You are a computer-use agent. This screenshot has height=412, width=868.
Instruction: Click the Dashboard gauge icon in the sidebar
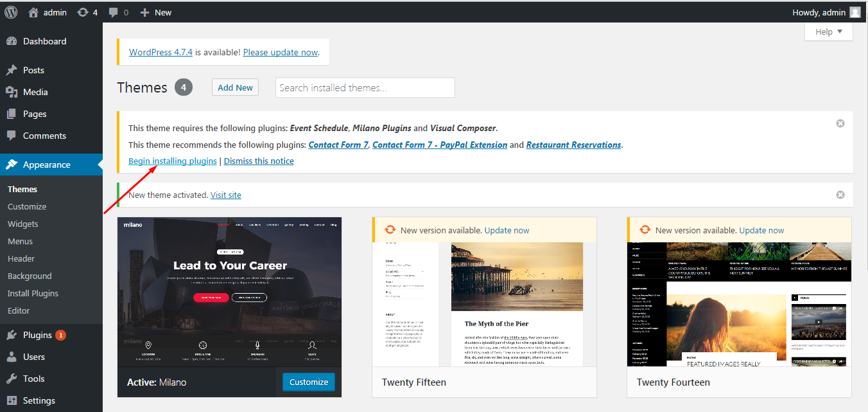pyautogui.click(x=12, y=41)
